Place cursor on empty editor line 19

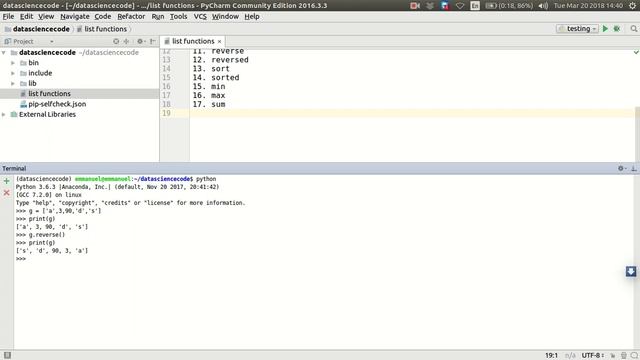[x=412, y=113]
